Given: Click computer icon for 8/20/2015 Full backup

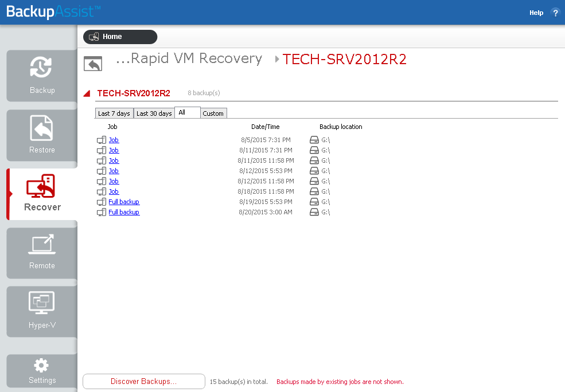Looking at the screenshot, I should tap(102, 212).
